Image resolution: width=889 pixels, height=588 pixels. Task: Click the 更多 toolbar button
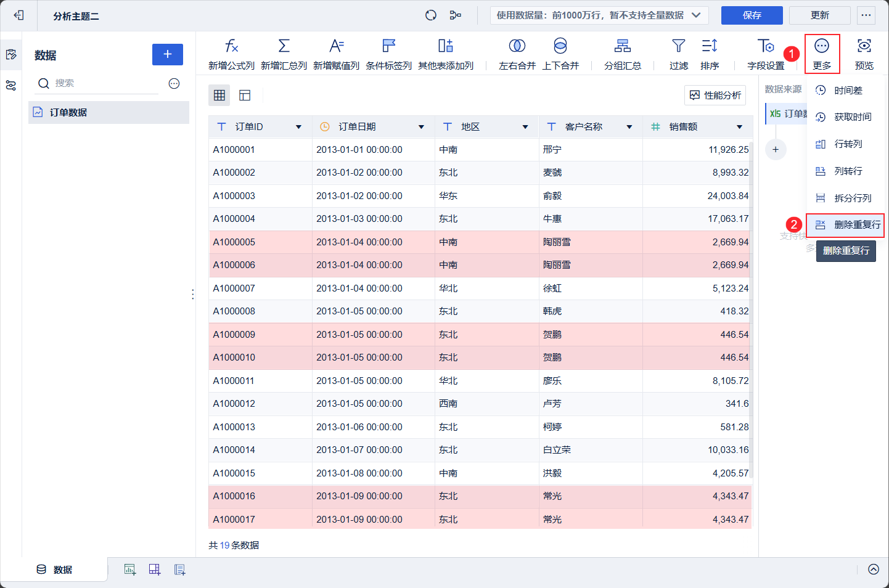[822, 54]
